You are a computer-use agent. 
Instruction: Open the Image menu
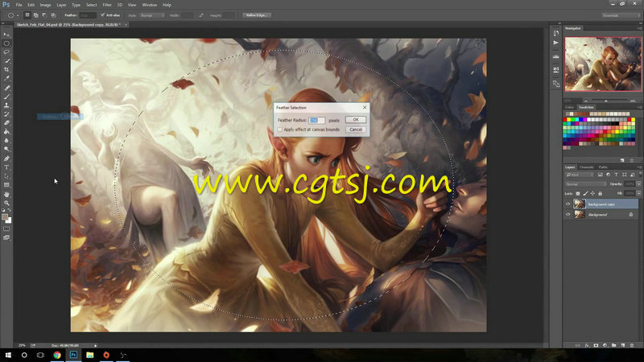(45, 5)
